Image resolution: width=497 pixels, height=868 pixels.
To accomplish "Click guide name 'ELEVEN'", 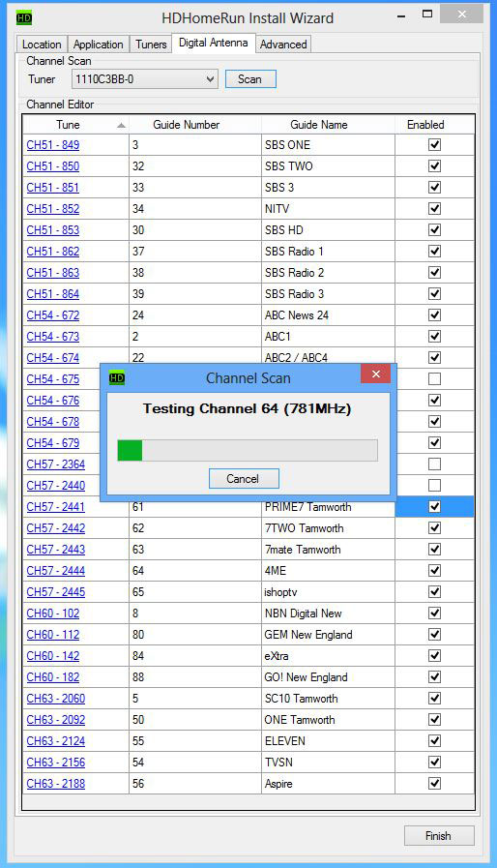I will (x=328, y=741).
